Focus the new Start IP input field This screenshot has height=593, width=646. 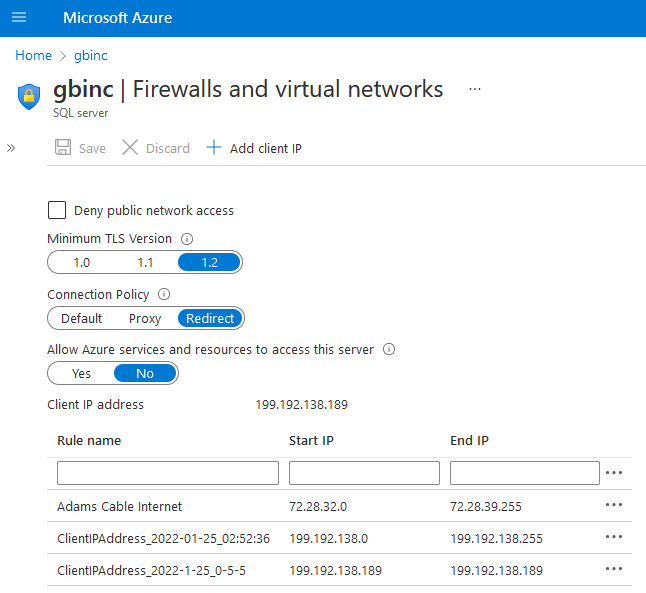point(364,473)
